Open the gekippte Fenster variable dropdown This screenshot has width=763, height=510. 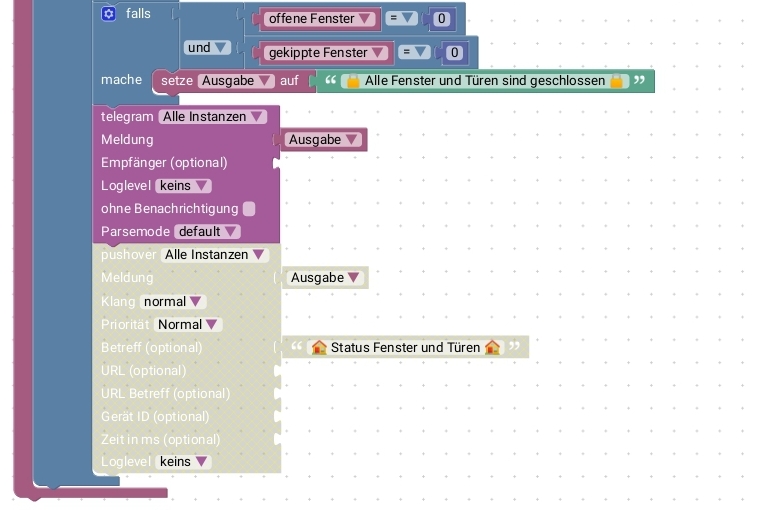point(326,53)
